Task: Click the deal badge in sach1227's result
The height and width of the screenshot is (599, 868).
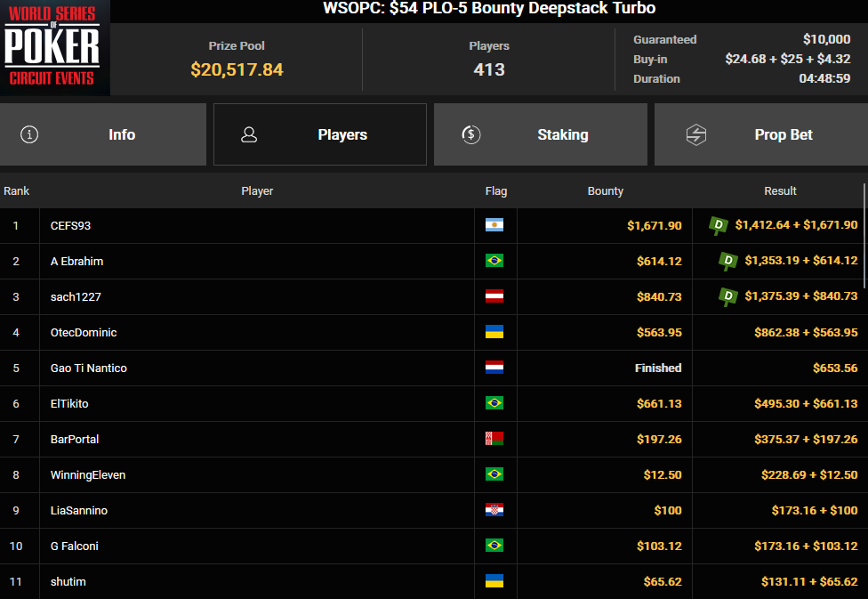Action: click(728, 295)
